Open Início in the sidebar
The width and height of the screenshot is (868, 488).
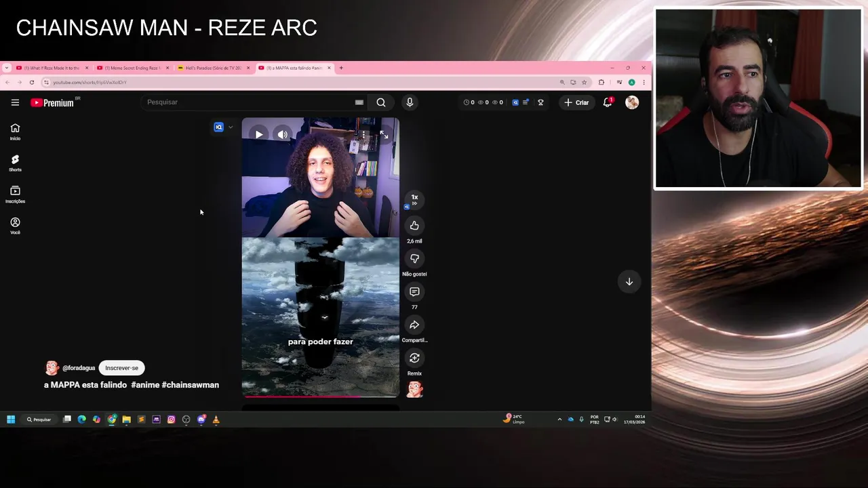click(x=15, y=132)
